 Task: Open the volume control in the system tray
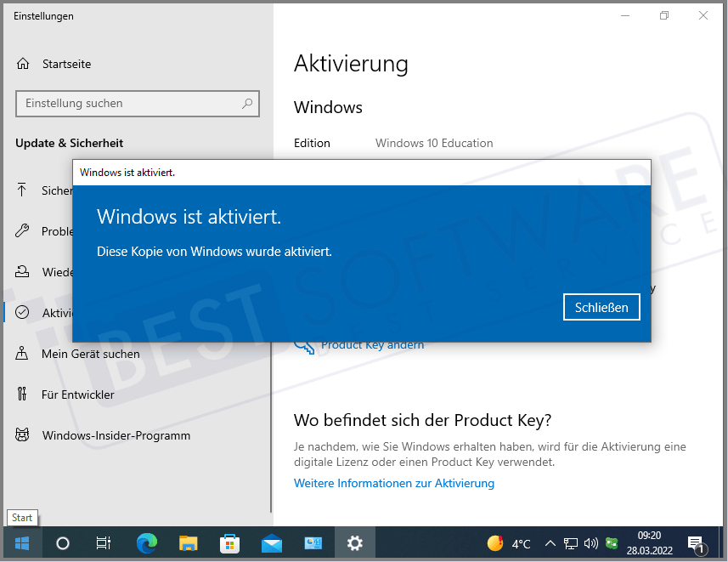click(x=591, y=543)
